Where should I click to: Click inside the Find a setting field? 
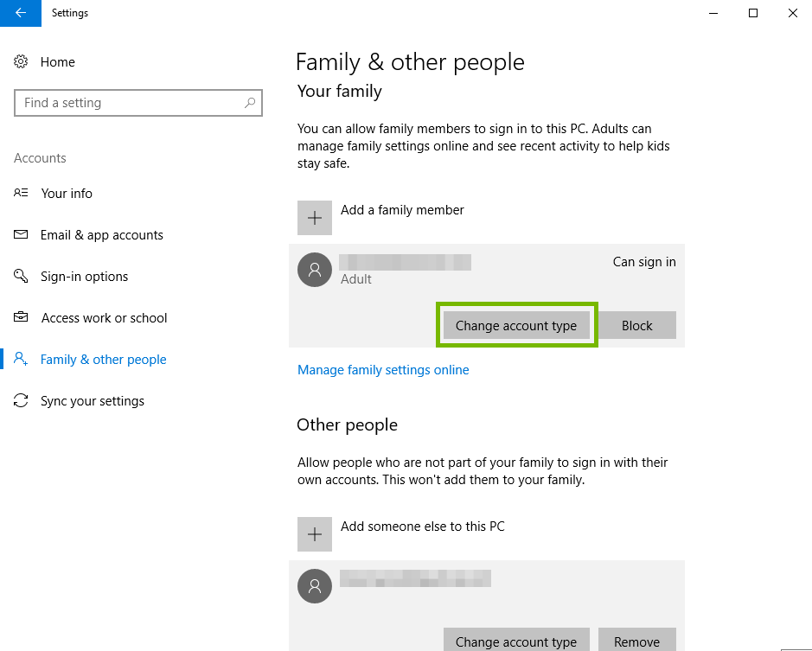(130, 102)
